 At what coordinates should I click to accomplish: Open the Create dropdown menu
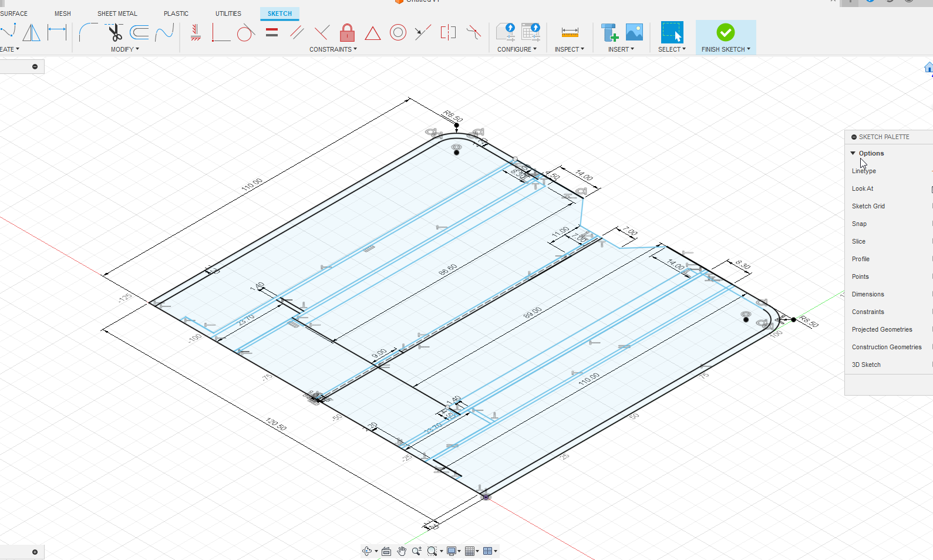click(x=9, y=49)
